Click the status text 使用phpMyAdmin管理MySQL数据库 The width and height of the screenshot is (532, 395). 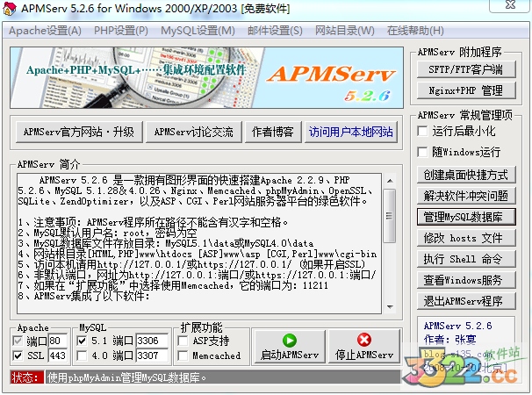(x=126, y=377)
